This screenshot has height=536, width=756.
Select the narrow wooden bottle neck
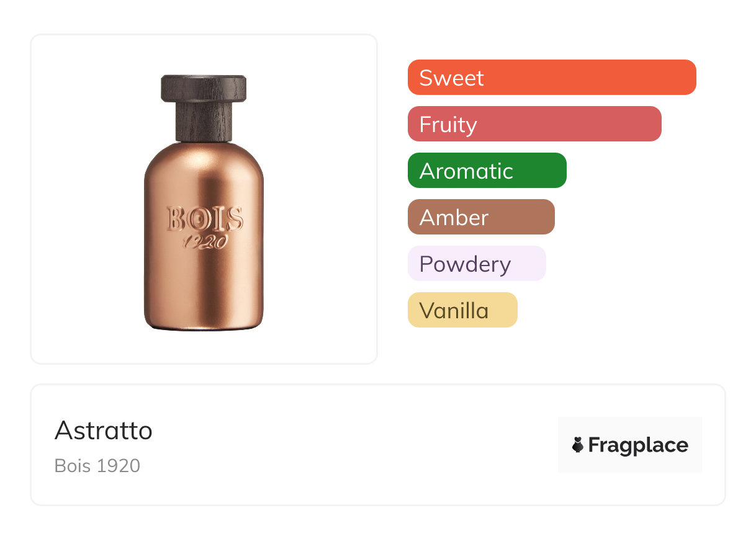click(204, 122)
